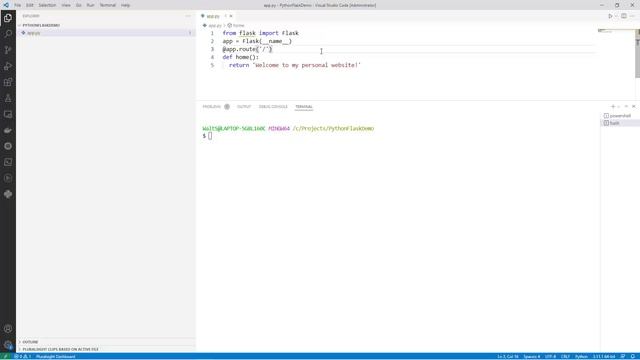Open the Docker whale icon

pyautogui.click(x=8, y=130)
